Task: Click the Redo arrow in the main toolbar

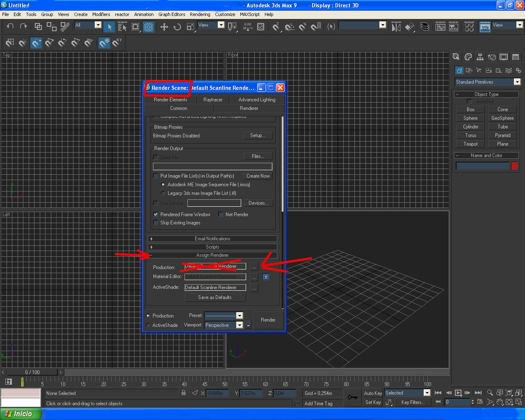Action: tap(23, 26)
